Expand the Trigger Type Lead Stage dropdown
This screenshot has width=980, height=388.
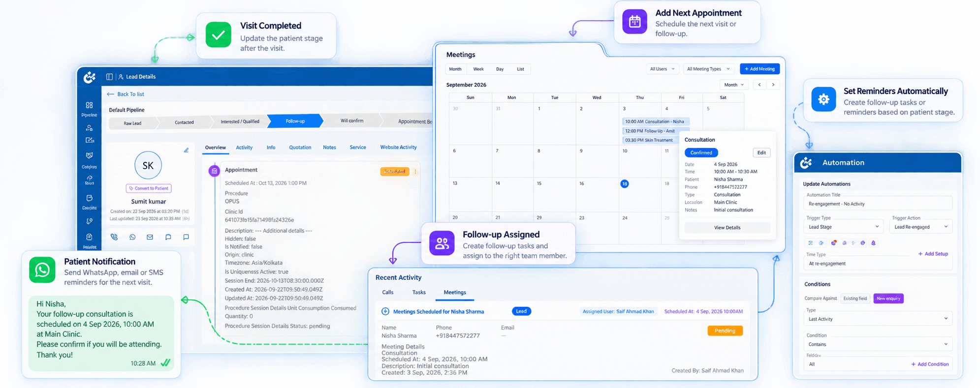844,227
